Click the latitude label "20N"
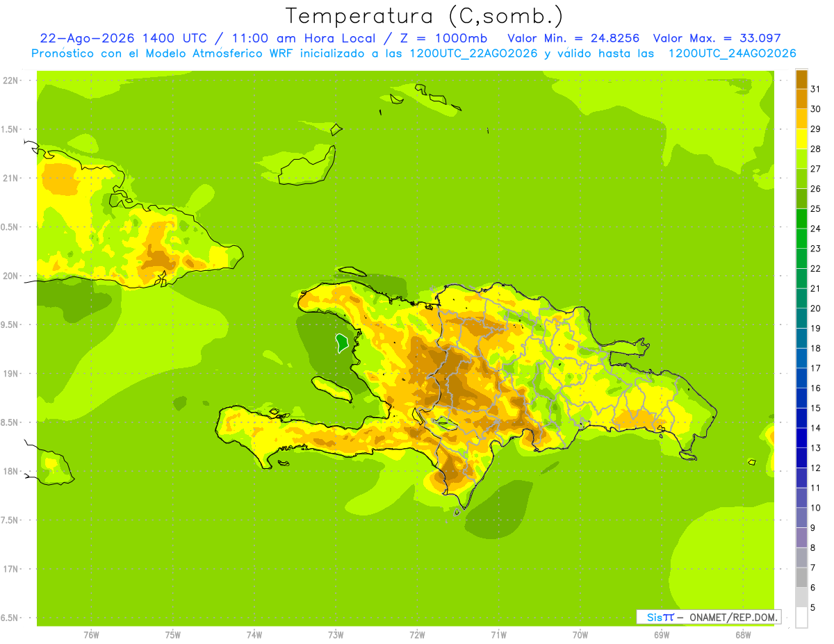Screen dimensions: 834x644 (10, 276)
